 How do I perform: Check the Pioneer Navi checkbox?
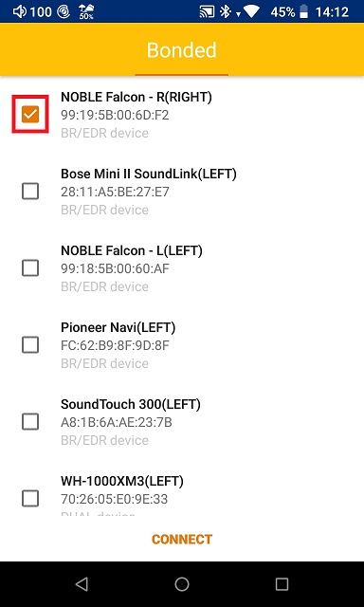(x=30, y=344)
